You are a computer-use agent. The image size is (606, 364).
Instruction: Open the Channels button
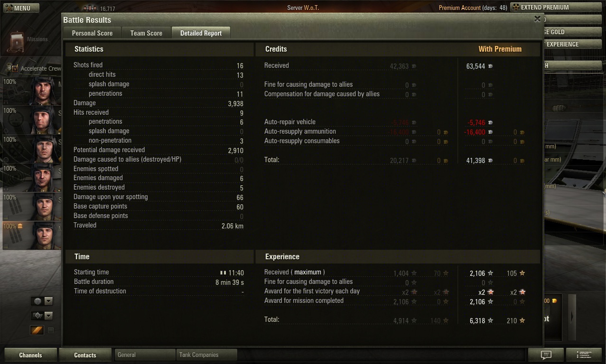point(30,355)
